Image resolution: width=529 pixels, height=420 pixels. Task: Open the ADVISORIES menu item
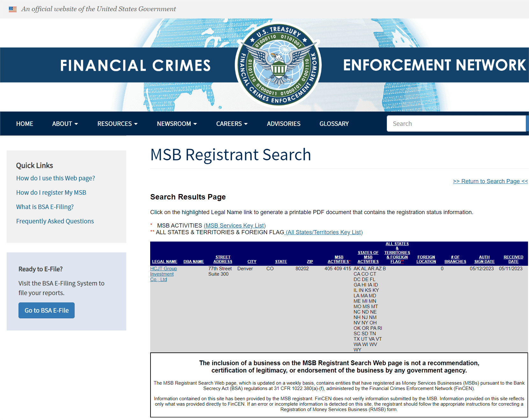[x=283, y=124]
